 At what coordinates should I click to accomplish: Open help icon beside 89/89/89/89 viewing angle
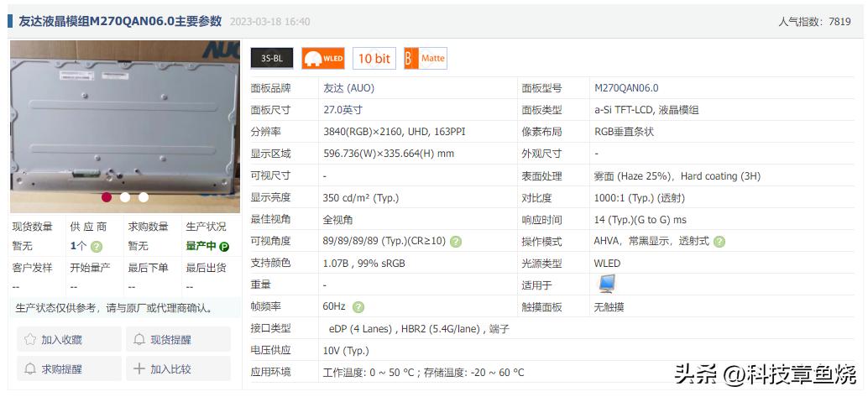pyautogui.click(x=456, y=242)
